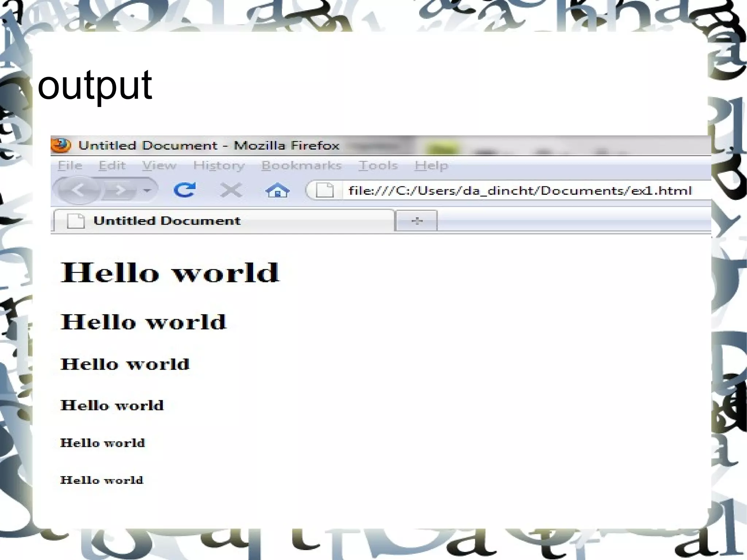Click the window title Untitled Document - Mozilla Firefox

click(x=209, y=145)
